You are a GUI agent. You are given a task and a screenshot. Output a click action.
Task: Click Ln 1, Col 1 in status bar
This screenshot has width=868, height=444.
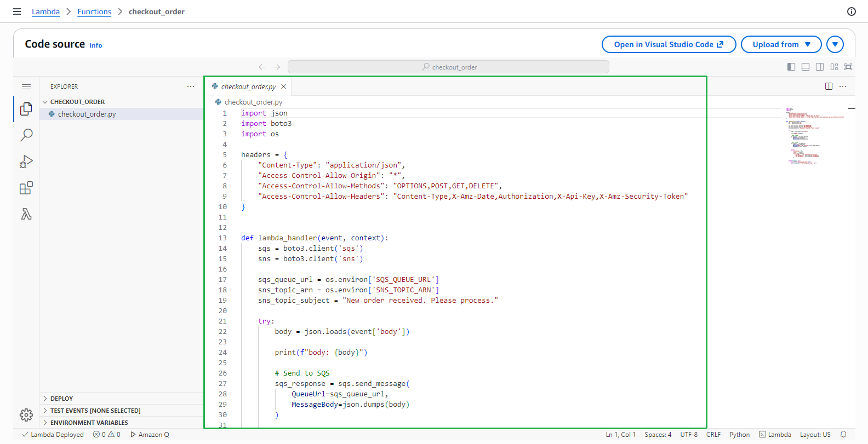(620, 434)
